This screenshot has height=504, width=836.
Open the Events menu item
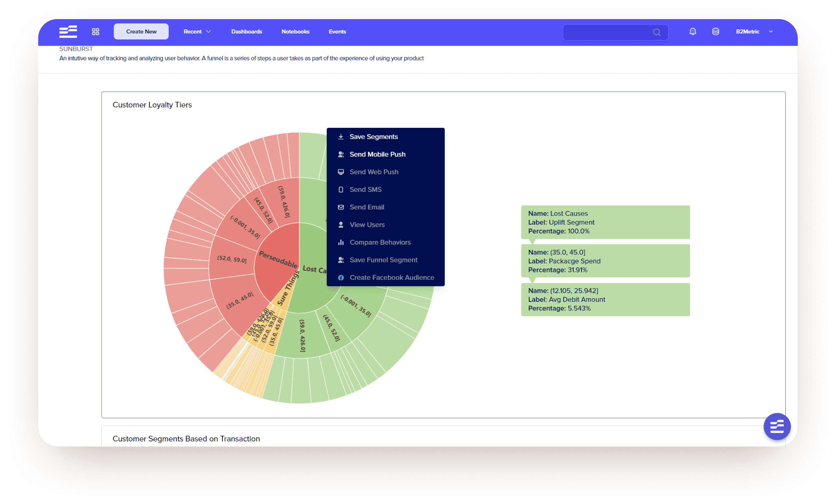click(337, 31)
